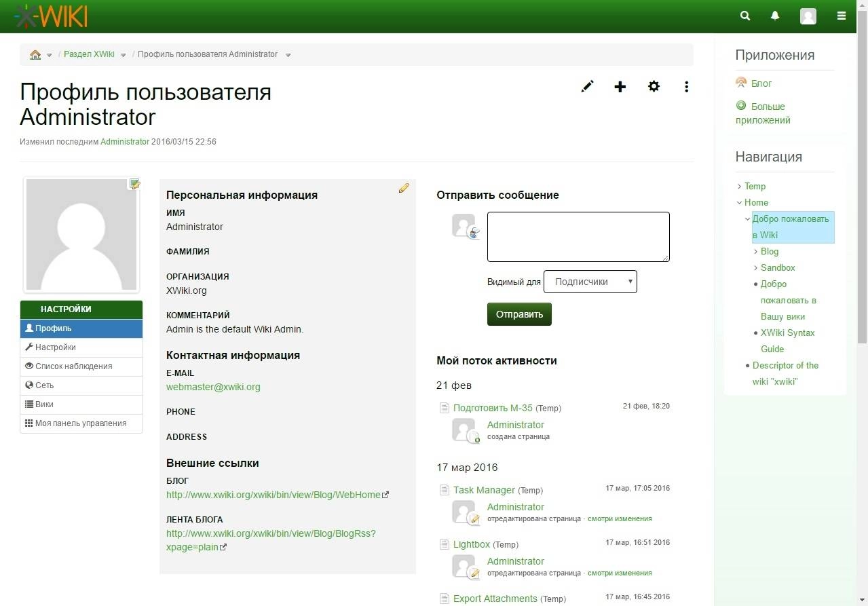Collapse the Добро пожаловать в Wiki node
This screenshot has height=606, width=868.
click(747, 219)
